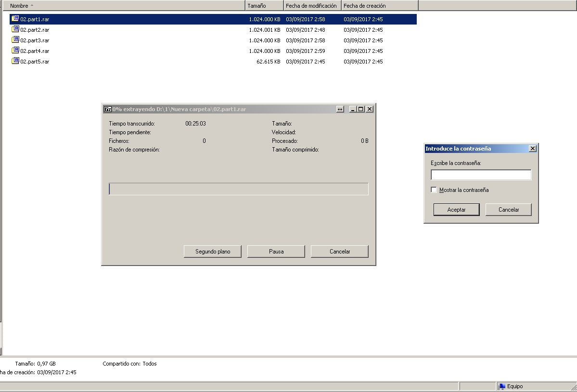The width and height of the screenshot is (577, 392).
Task: Click the 62.615 KB size value
Action: pos(268,62)
